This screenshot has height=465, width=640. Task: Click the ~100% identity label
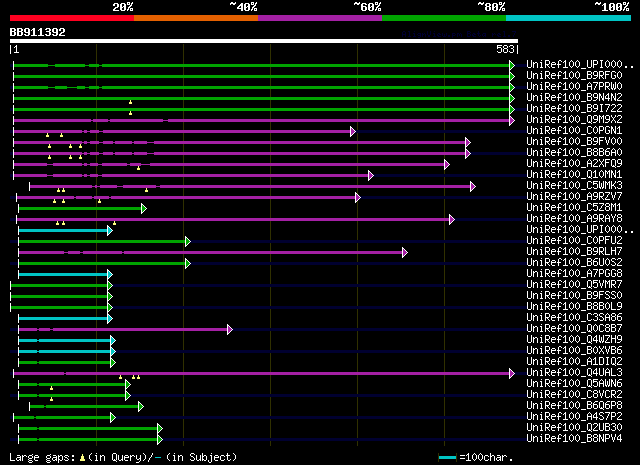[x=612, y=7]
